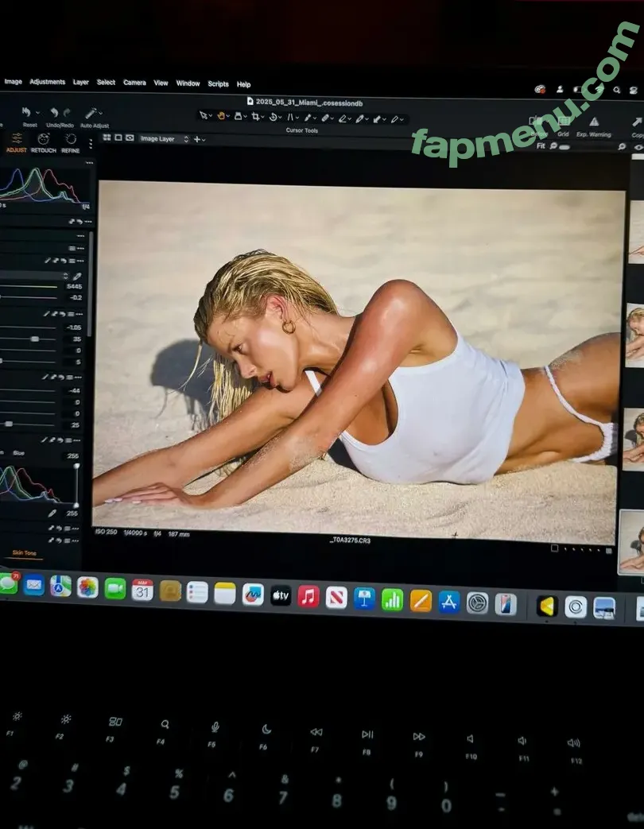Open the Retouch tool tab icon
Viewport: 644px width, 829px height.
[43, 139]
